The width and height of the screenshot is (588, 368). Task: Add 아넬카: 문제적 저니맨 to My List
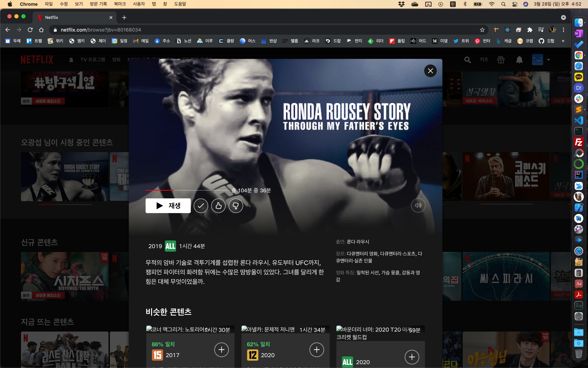click(x=317, y=350)
